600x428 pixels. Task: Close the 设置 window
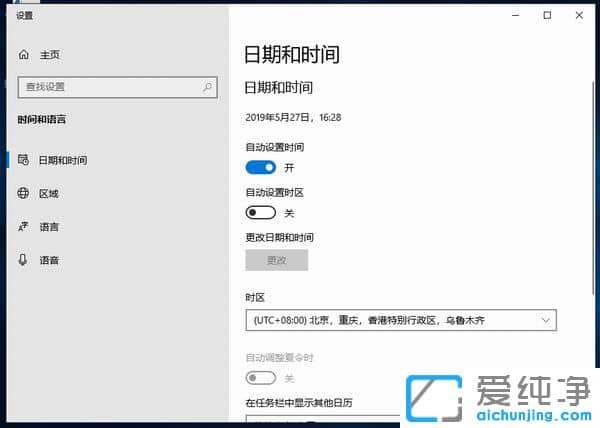(579, 15)
